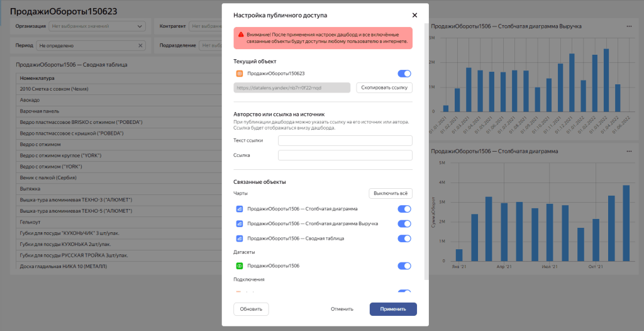Close the public access settings dialog
Screen dimensions: 644x331
[414, 15]
